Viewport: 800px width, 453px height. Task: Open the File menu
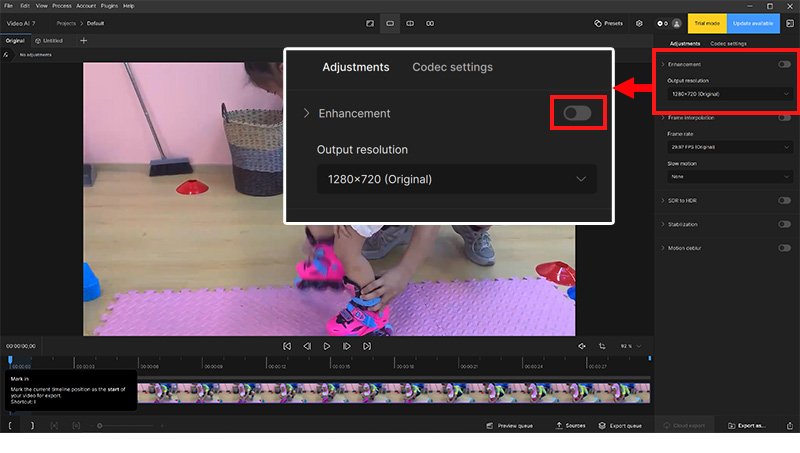(9, 6)
